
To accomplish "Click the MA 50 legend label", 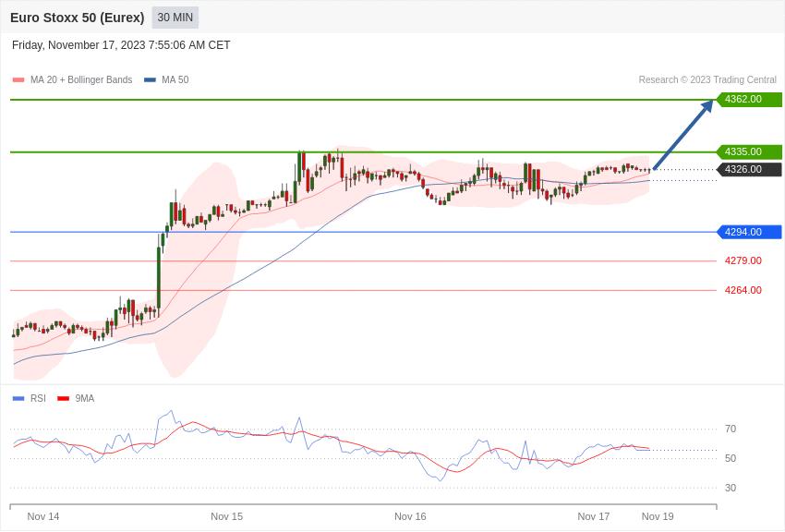I will pos(175,79).
